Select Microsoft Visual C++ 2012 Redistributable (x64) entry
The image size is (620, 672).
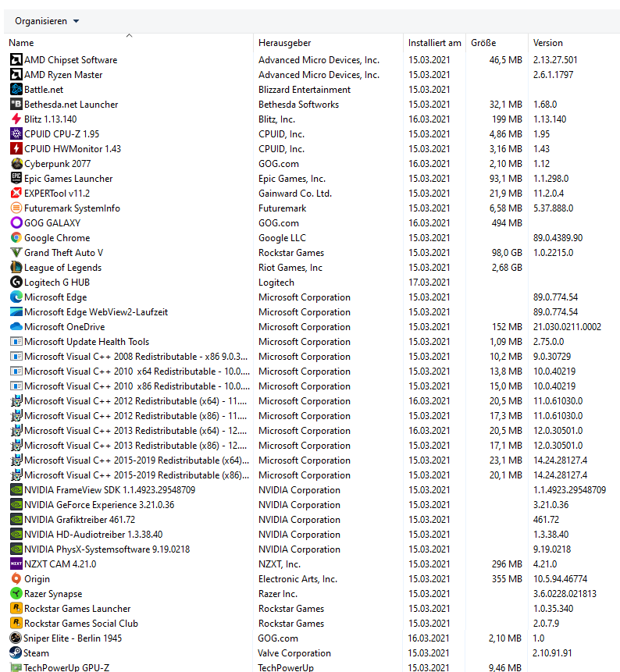point(136,400)
